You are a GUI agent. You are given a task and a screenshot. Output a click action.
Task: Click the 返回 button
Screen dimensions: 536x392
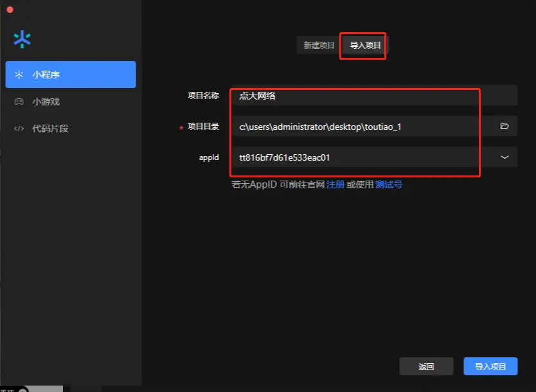(x=426, y=366)
